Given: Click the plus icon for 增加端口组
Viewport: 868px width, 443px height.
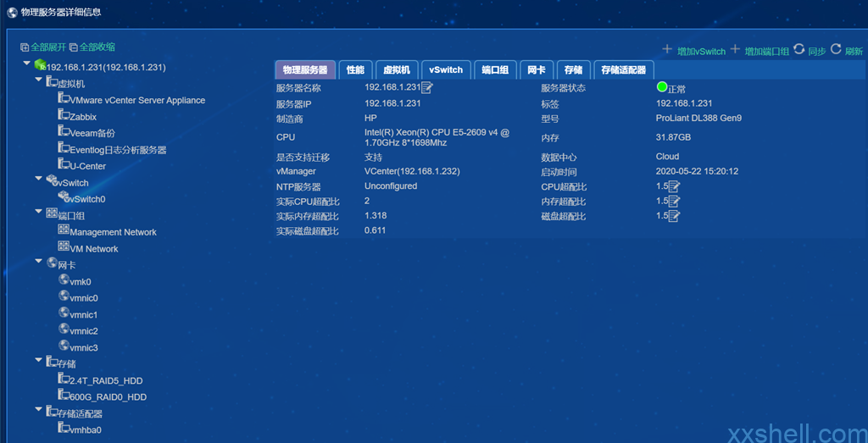Looking at the screenshot, I should 735,50.
